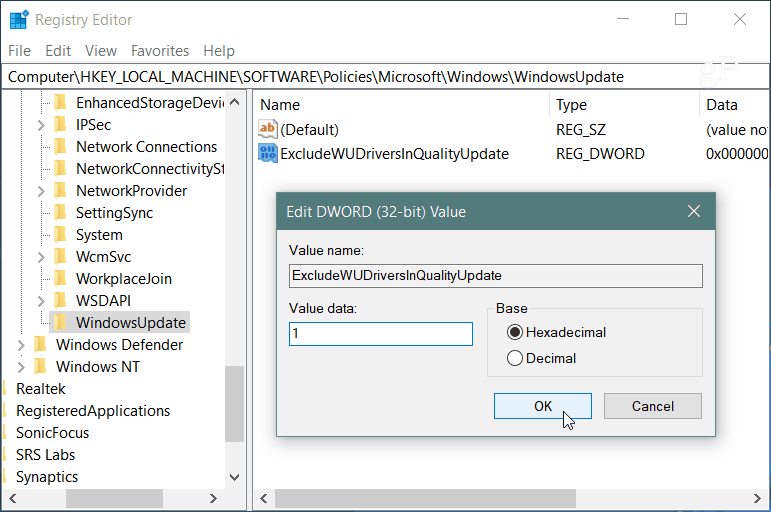
Task: Click the WindowsUpdate folder icon
Action: pyautogui.click(x=60, y=322)
